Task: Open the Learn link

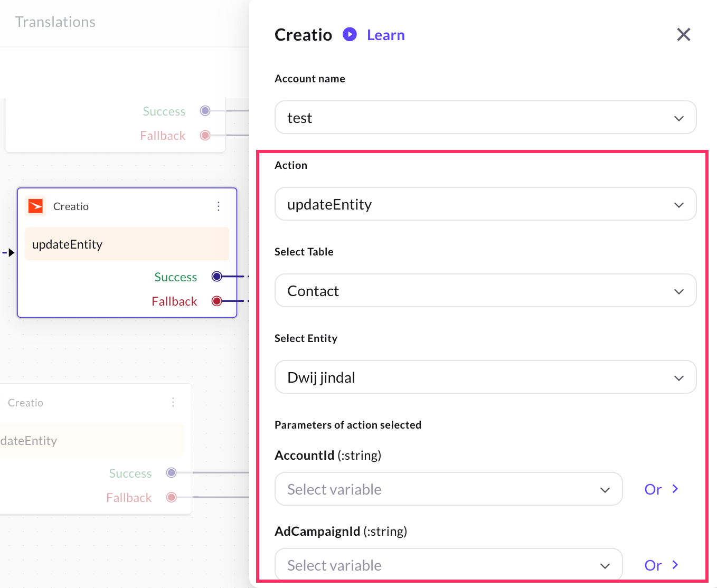Action: pos(385,35)
